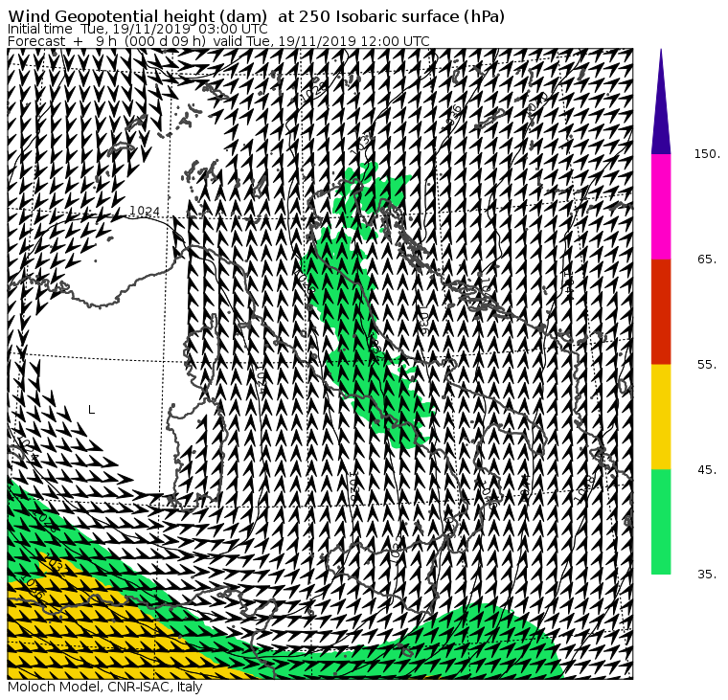The image size is (728, 700).
Task: Click the '55.' legend value
Action: click(x=708, y=365)
